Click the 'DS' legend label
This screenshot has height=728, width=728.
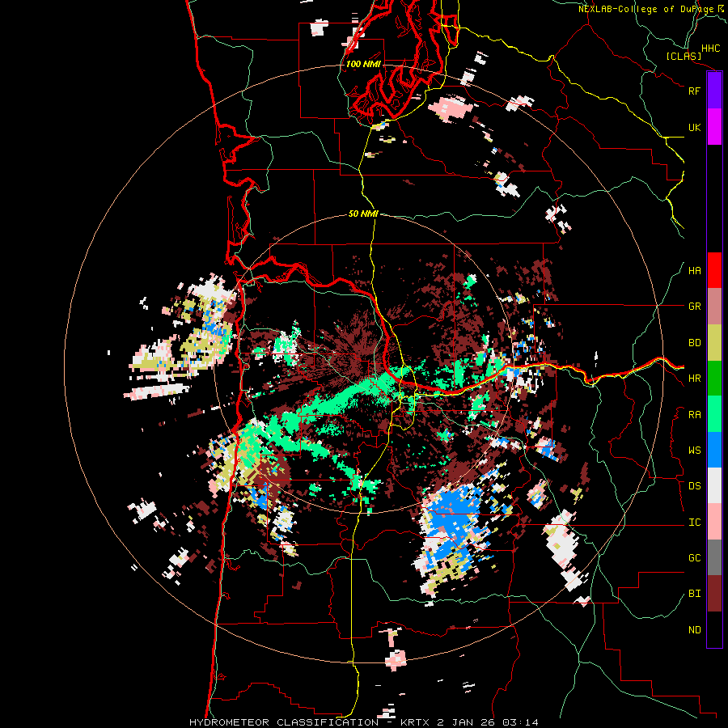tap(694, 486)
